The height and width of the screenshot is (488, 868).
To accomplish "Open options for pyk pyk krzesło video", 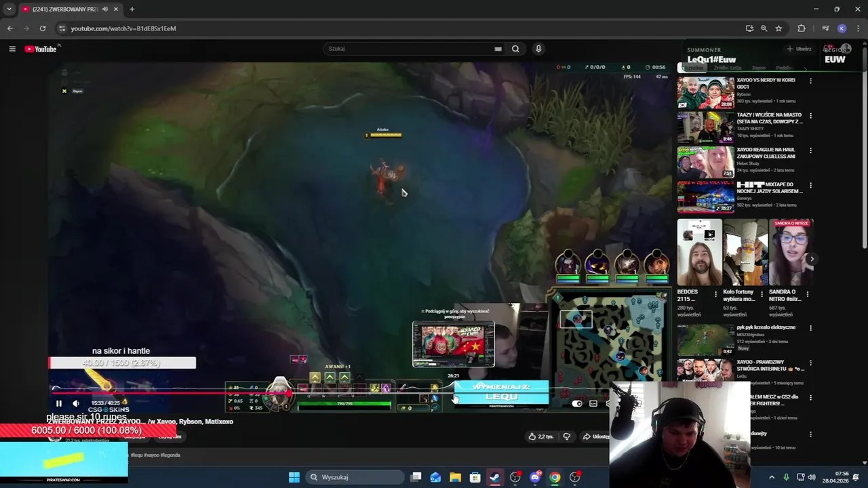I will pyautogui.click(x=810, y=328).
